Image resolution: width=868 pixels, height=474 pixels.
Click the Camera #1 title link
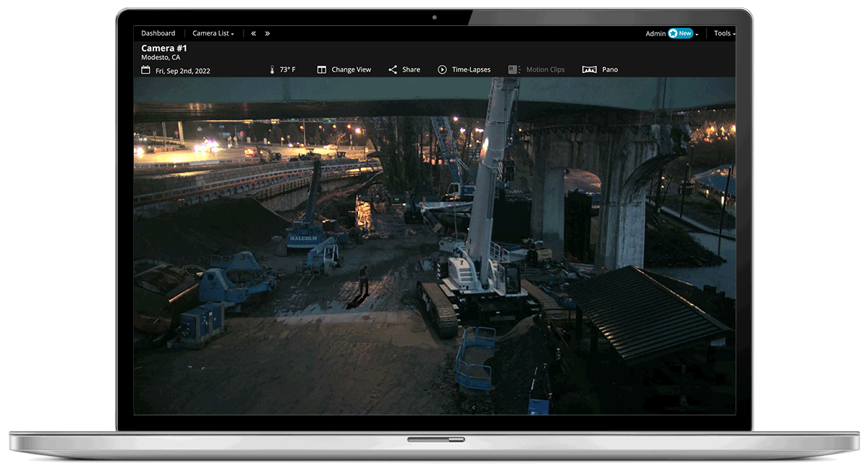163,47
